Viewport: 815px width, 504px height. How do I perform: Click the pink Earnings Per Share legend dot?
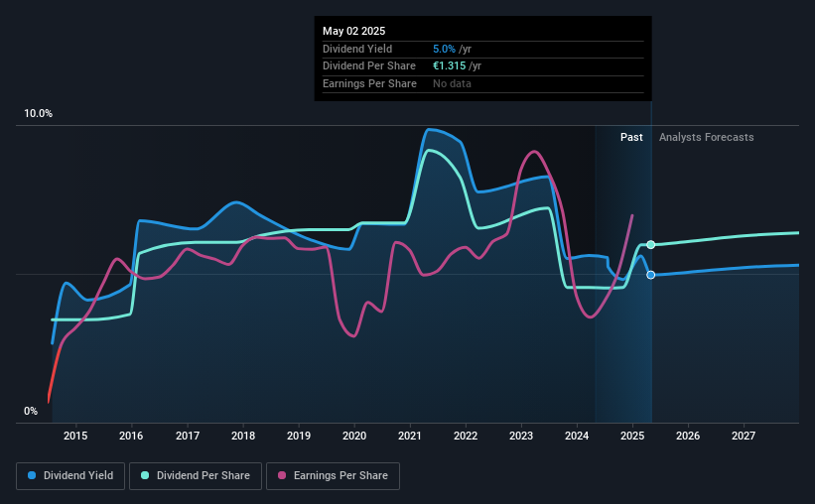[x=282, y=475]
